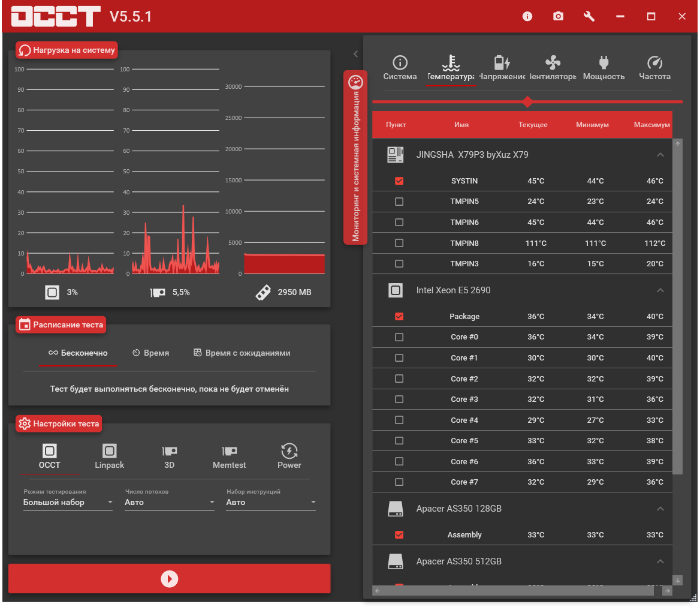This screenshot has width=700, height=610.
Task: Check the TMPIN8 sensor checkbox
Action: click(x=399, y=243)
